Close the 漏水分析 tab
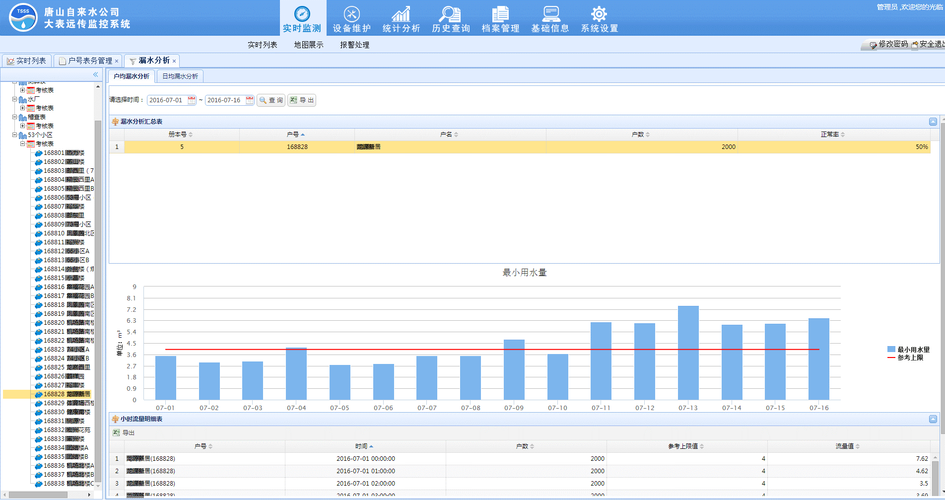945x500 pixels. [174, 61]
